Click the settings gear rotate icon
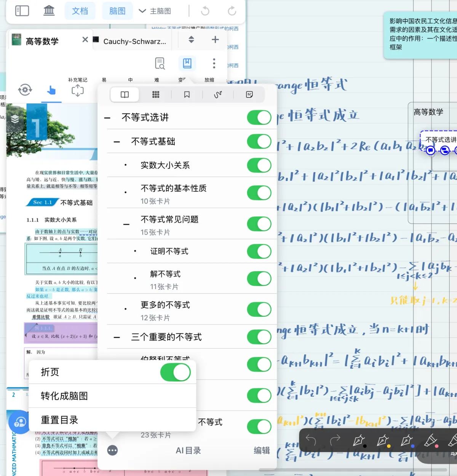Viewport: 457px width, 476px height. 25,90
